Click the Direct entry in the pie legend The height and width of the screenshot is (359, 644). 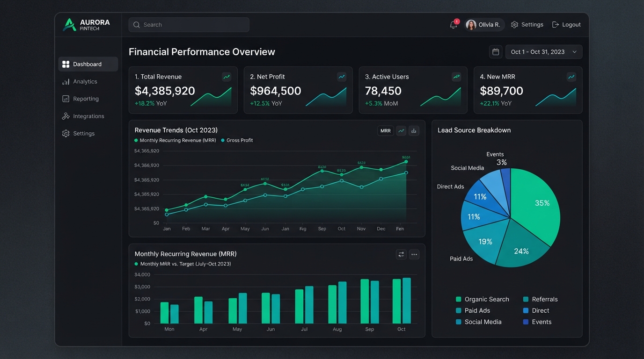click(x=536, y=310)
